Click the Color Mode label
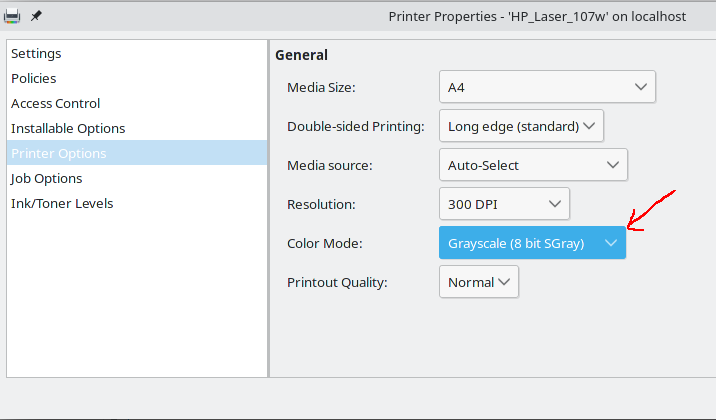 pos(324,243)
